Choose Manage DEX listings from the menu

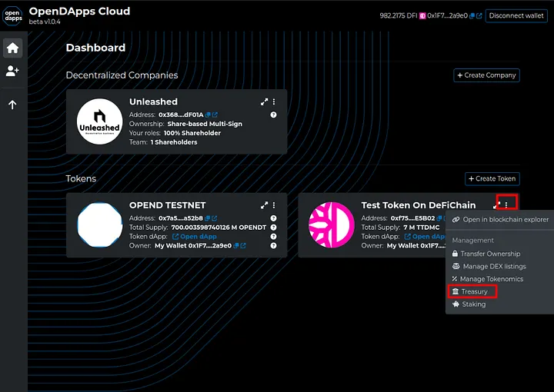tap(489, 267)
